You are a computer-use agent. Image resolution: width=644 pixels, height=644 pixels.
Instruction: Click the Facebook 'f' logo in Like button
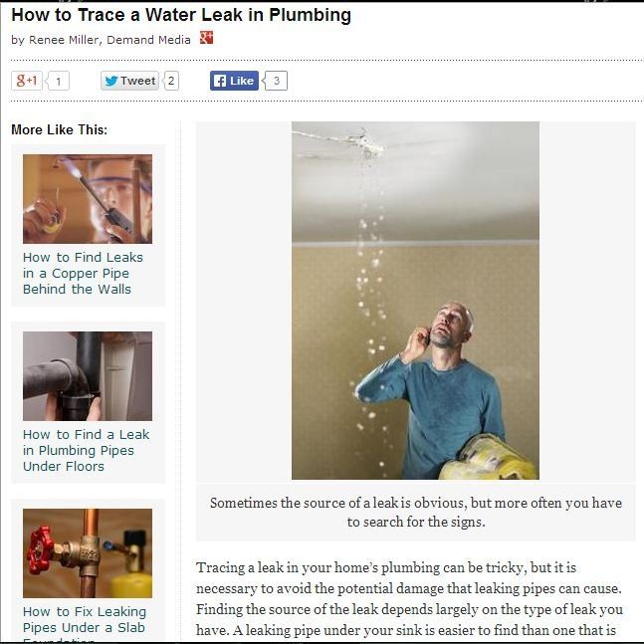(220, 81)
